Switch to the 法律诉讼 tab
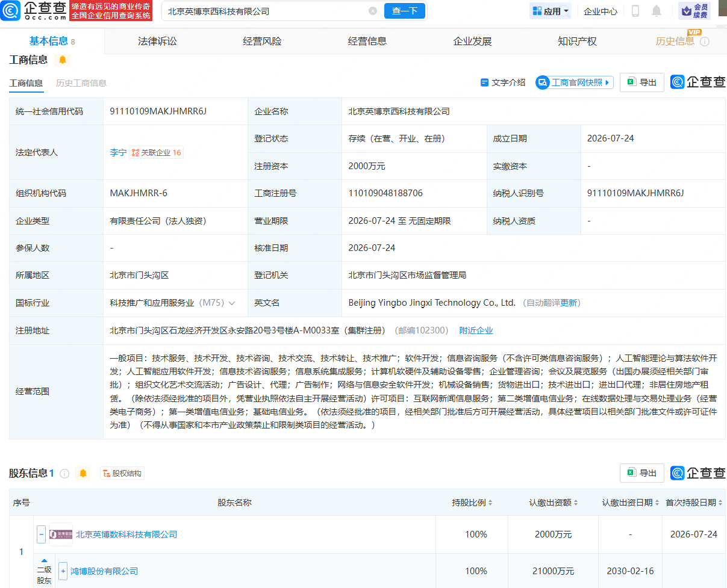The height and width of the screenshot is (588, 727). tap(157, 42)
